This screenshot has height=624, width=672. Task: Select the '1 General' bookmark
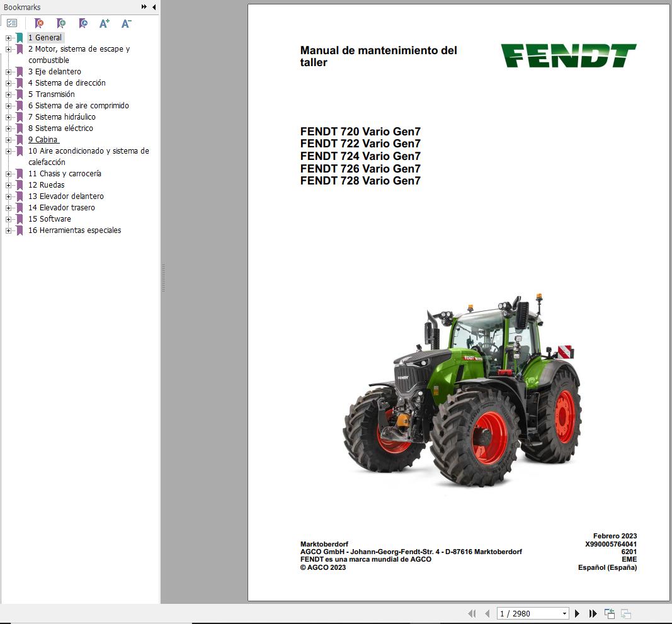point(45,38)
